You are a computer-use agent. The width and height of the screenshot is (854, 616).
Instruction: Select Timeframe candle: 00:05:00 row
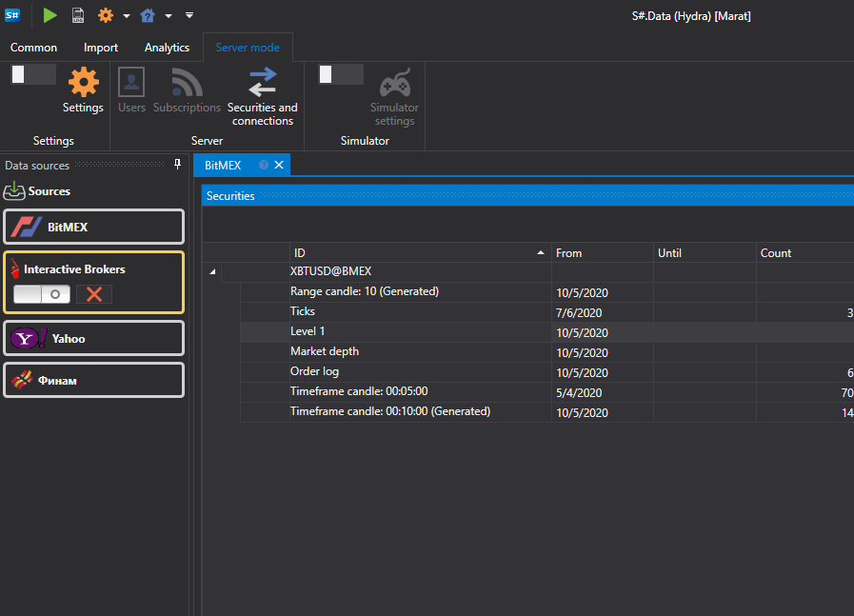[x=546, y=392]
